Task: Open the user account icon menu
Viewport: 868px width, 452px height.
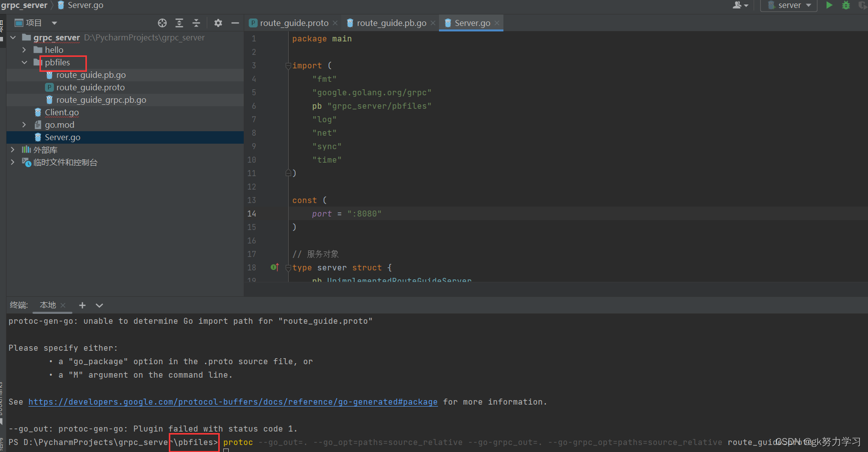Action: [x=740, y=5]
